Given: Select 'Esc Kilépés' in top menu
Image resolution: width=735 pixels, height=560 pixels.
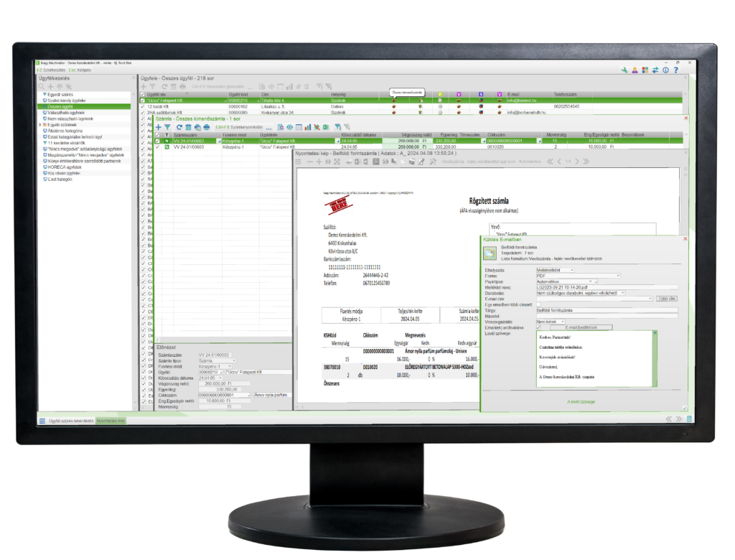Looking at the screenshot, I should [80, 70].
